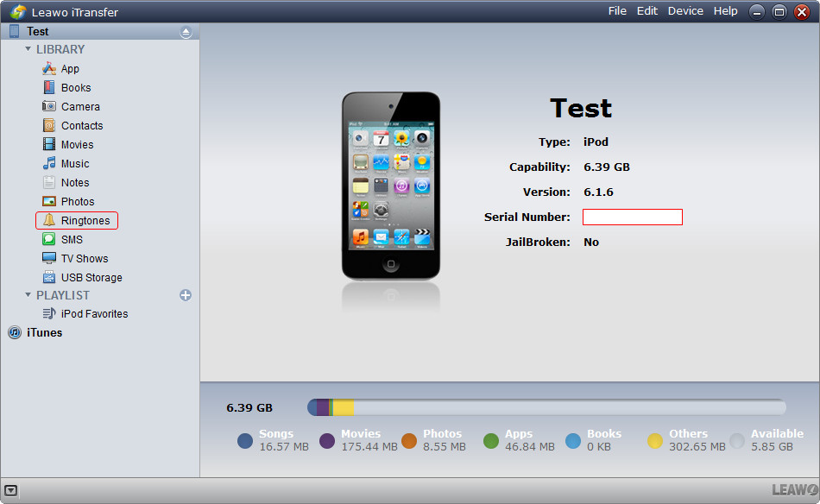Screen dimensions: 820x504
Task: Open the Photos icon
Action: [49, 201]
